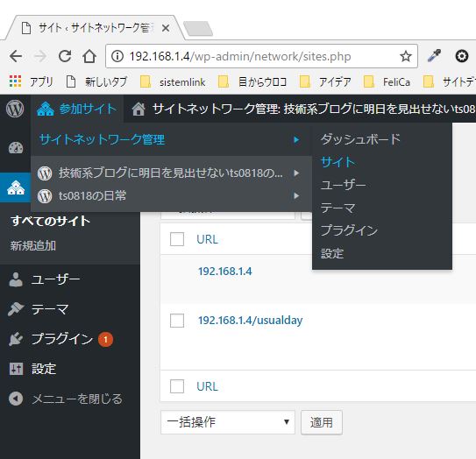Open a new browser tab button
476x459 pixels.
[x=198, y=29]
